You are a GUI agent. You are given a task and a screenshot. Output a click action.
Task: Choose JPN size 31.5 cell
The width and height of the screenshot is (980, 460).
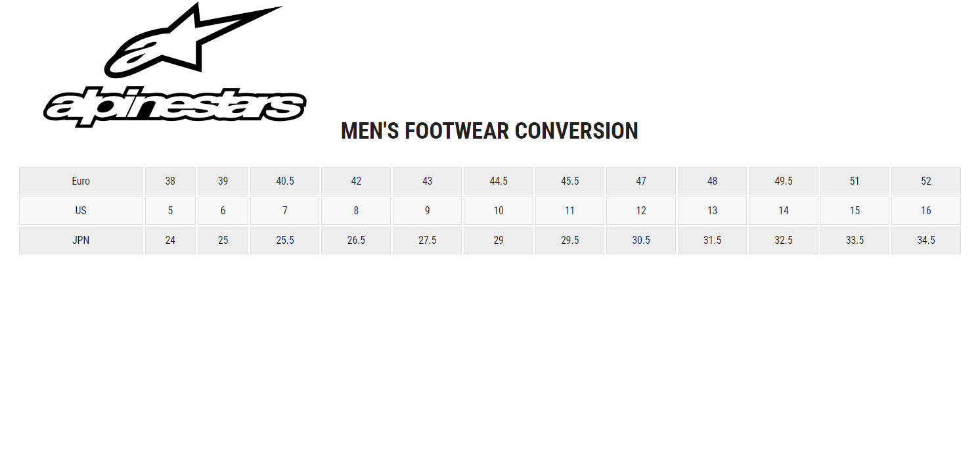tap(712, 241)
